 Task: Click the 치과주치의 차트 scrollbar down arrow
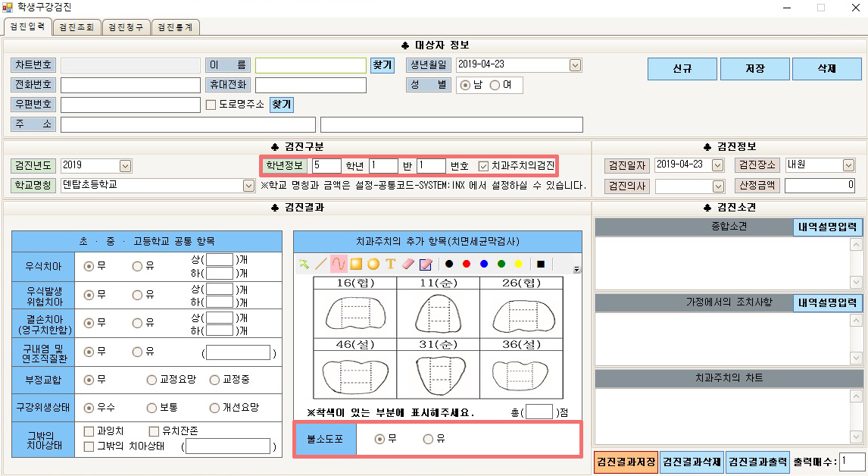point(856,436)
